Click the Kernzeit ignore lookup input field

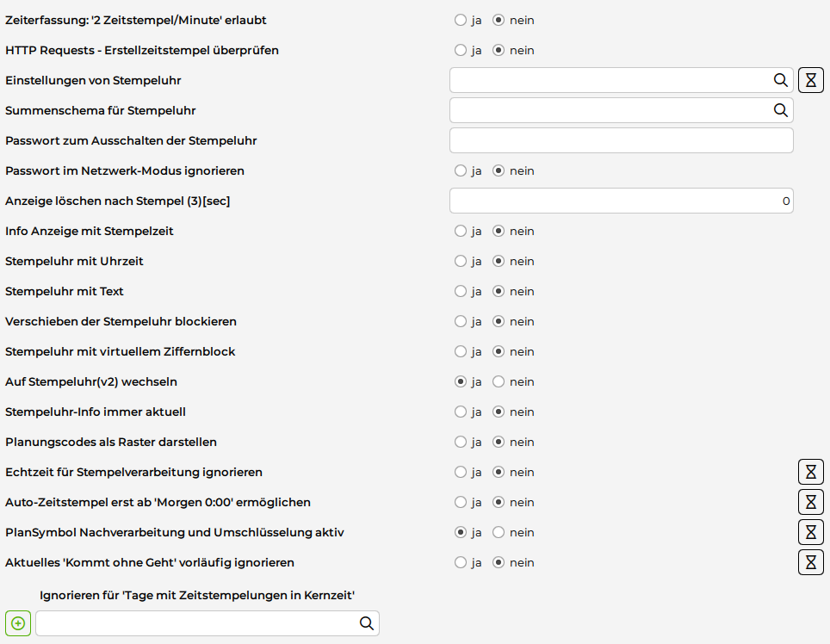[196, 623]
